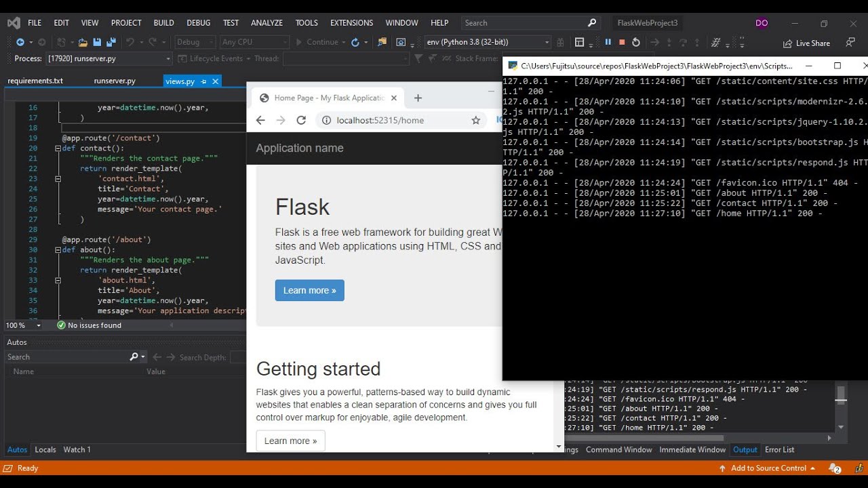Switch to runserver.py tab
Image resolution: width=868 pixels, height=488 pixels.
tap(115, 81)
